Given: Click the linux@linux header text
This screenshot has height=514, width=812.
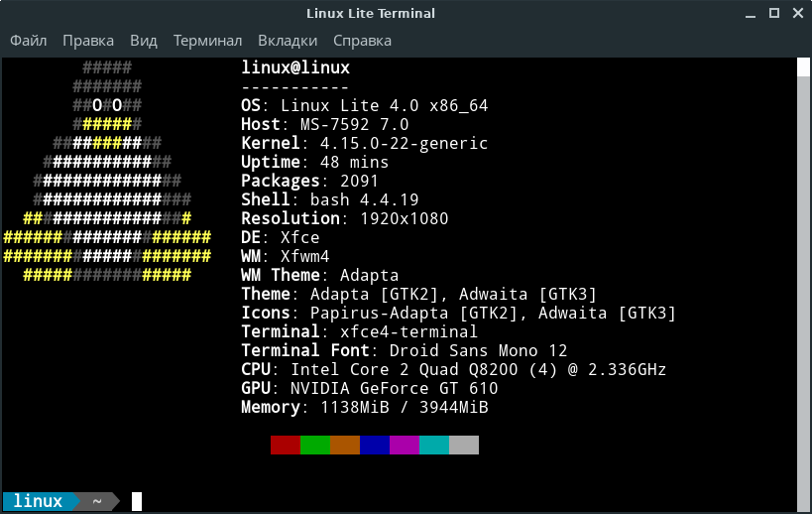Looking at the screenshot, I should [x=295, y=67].
